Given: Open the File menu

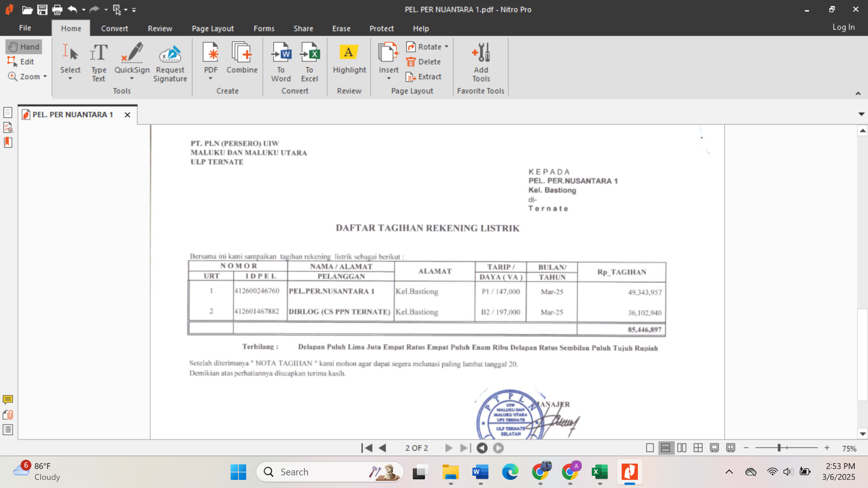Looking at the screenshot, I should [25, 28].
